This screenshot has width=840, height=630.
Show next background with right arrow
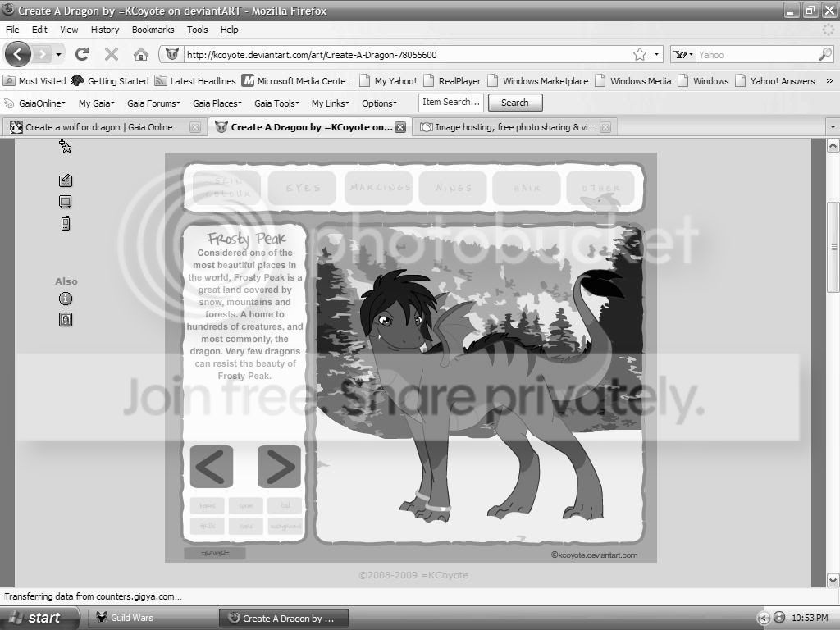click(x=279, y=466)
